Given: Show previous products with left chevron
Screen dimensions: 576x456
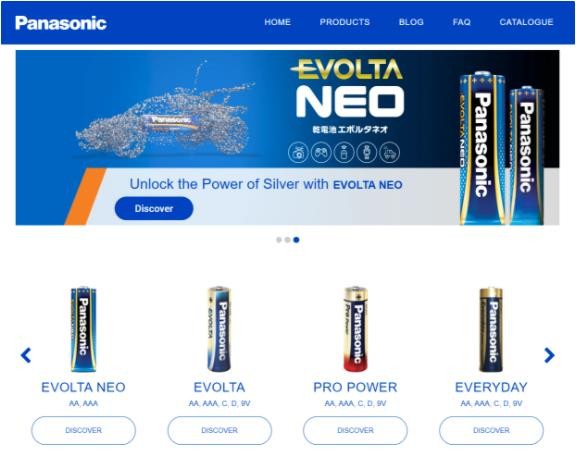Looking at the screenshot, I should (x=26, y=355).
